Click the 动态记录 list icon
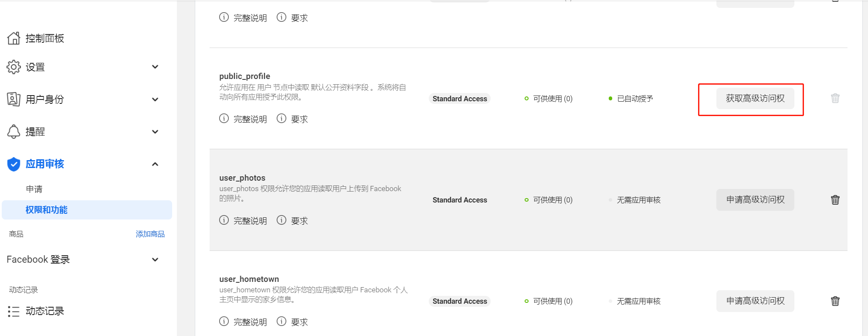Viewport: 868px width, 336px height. tap(14, 311)
